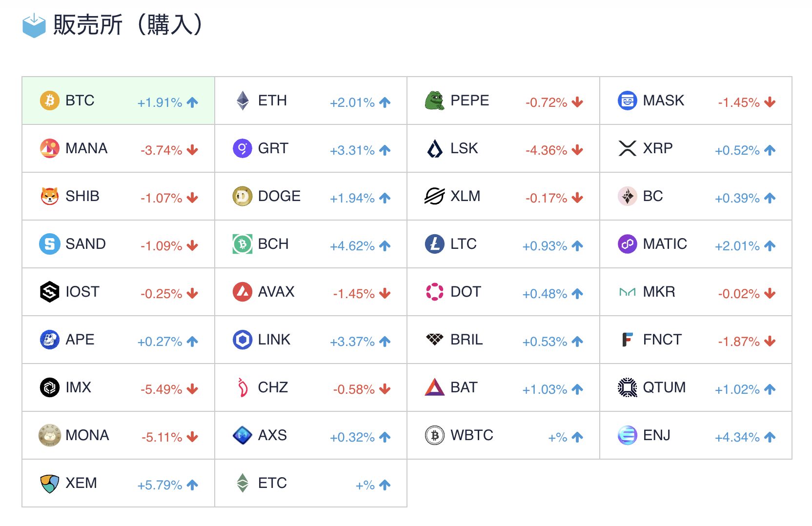Viewport: 812px width, 526px height.
Task: Click the MONA coin icon
Action: tap(49, 435)
